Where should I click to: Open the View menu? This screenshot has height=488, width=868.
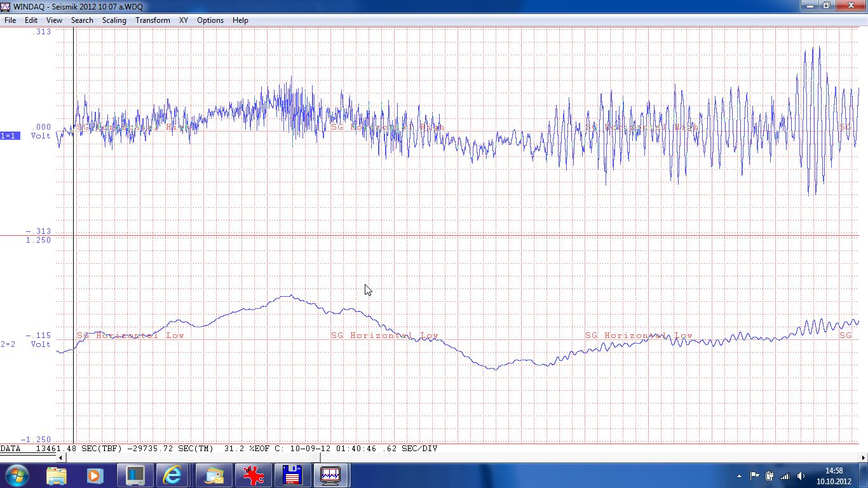coord(54,20)
